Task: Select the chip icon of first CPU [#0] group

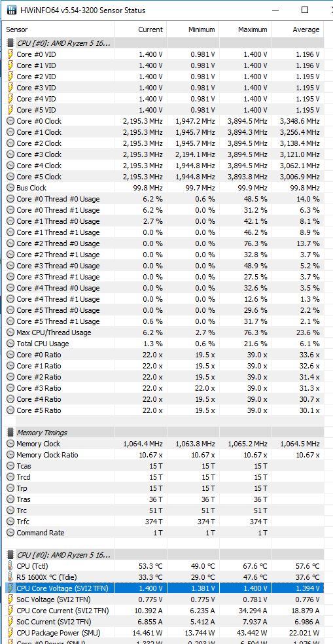Action: pos(10,43)
